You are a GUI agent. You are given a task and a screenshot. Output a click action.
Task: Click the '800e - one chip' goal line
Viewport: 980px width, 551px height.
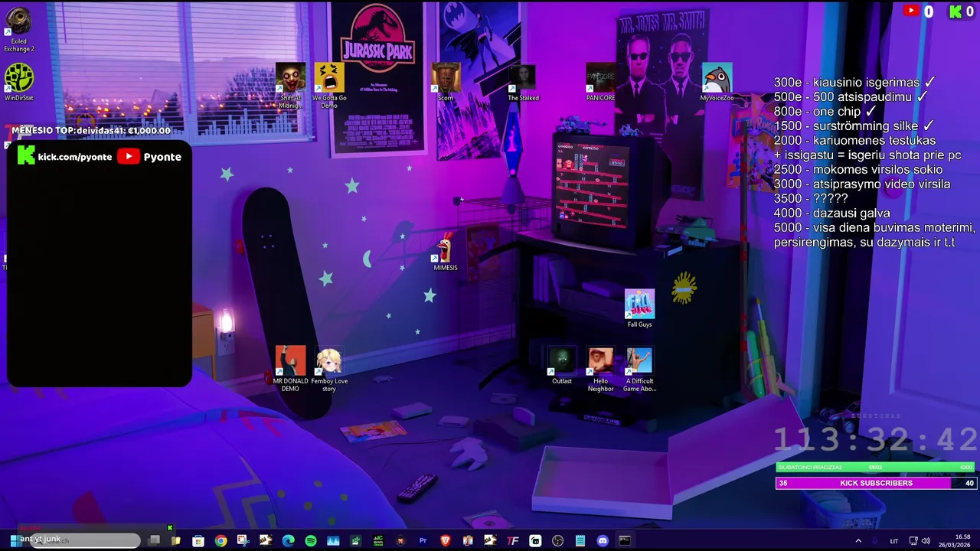click(825, 111)
